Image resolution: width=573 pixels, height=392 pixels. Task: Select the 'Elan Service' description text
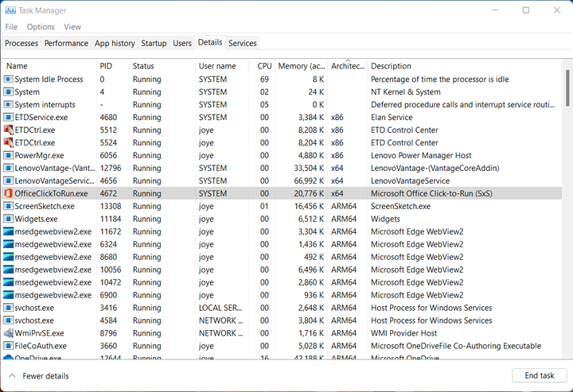pos(392,118)
